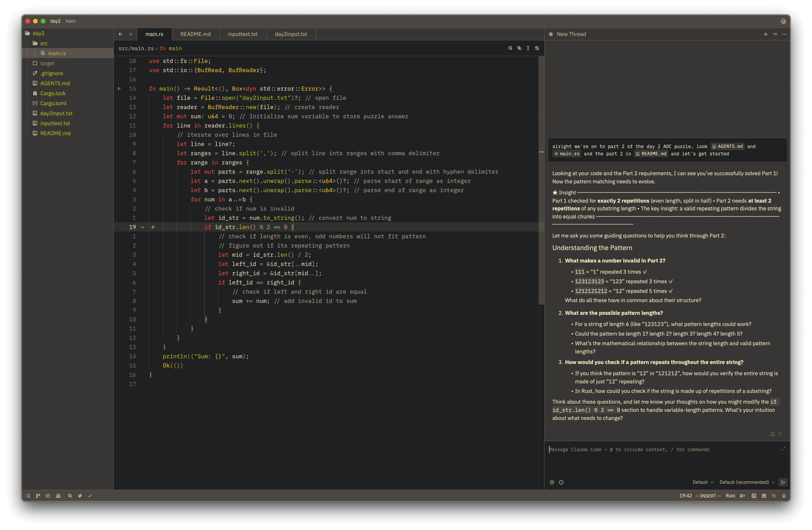This screenshot has width=812, height=530.
Task: Click the notifications bell icon
Action: (784, 496)
